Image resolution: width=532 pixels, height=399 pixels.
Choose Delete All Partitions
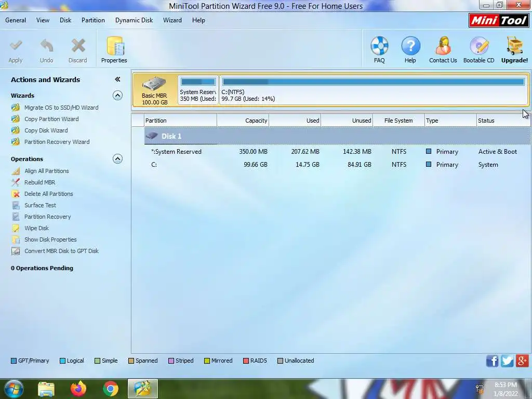tap(48, 194)
